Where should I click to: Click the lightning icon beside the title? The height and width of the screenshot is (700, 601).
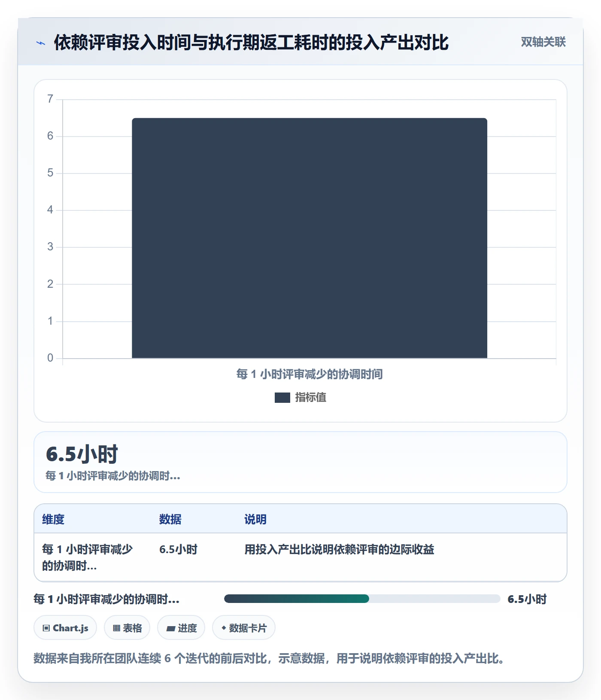pos(41,43)
